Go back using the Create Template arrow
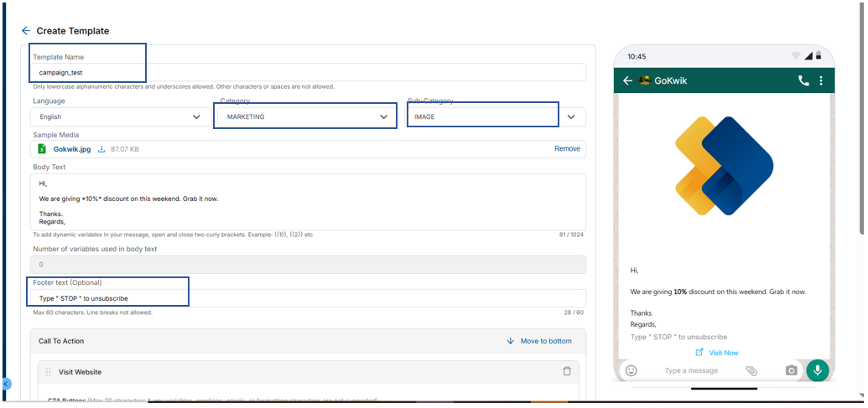The width and height of the screenshot is (868, 408). pyautogui.click(x=25, y=31)
